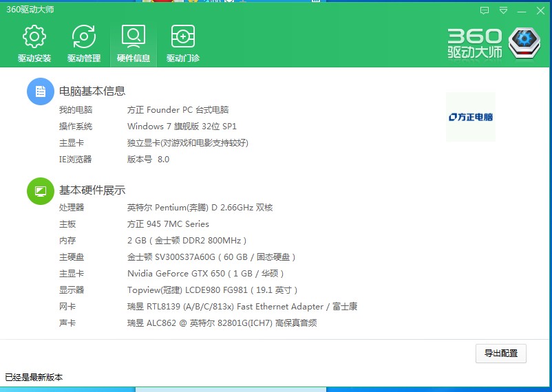Click the 内存 label

click(67, 241)
